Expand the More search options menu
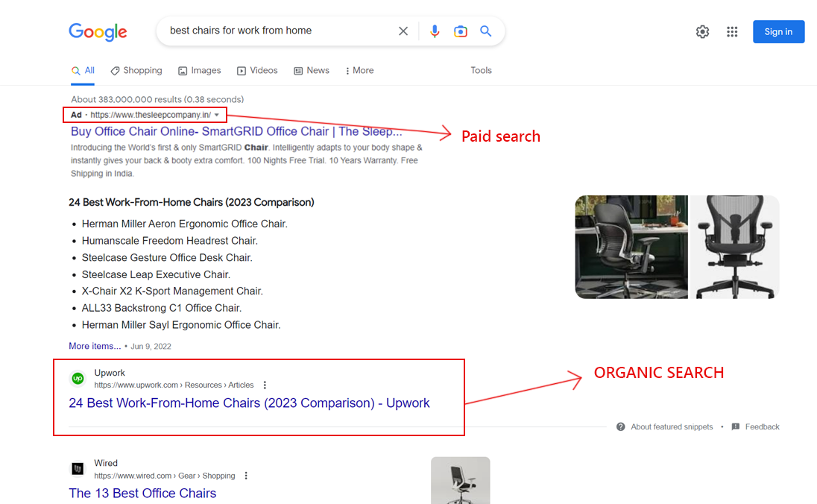Viewport: 817px width, 504px height. coord(359,70)
